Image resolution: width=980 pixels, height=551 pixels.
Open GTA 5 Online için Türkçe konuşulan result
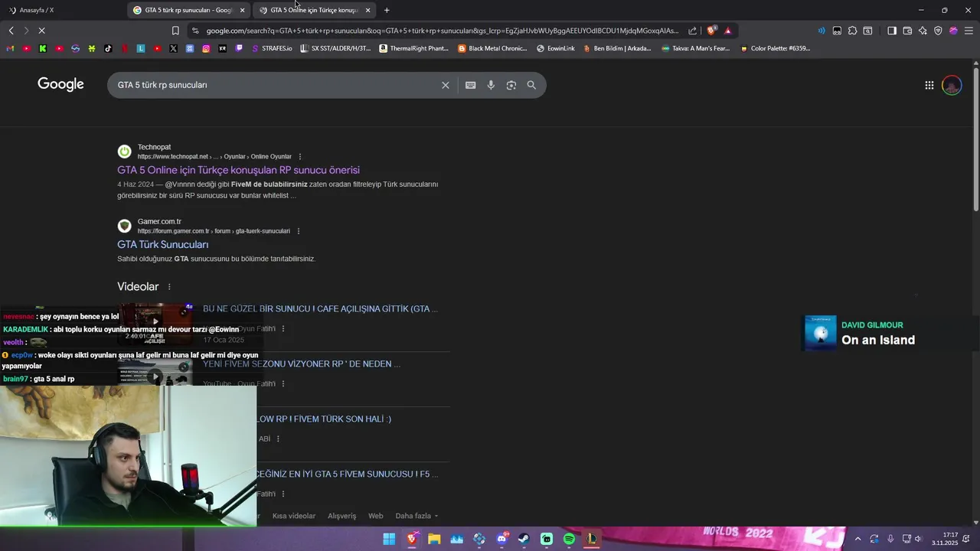(238, 170)
